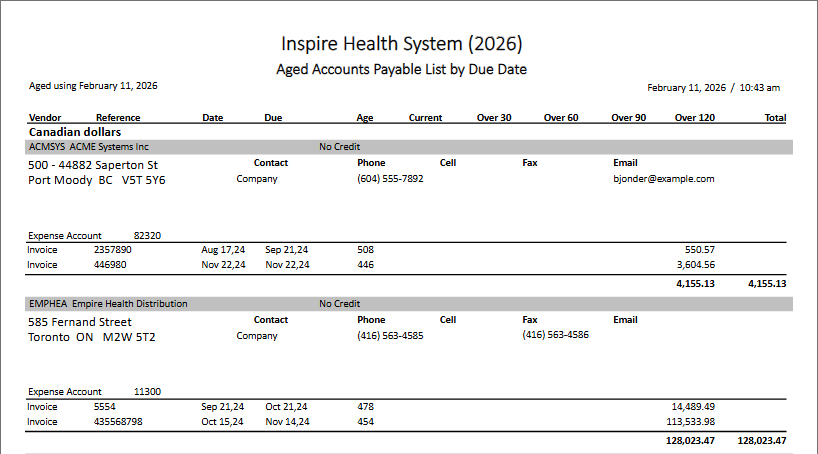Click the Total column header
This screenshot has width=818, height=454.
(x=775, y=118)
